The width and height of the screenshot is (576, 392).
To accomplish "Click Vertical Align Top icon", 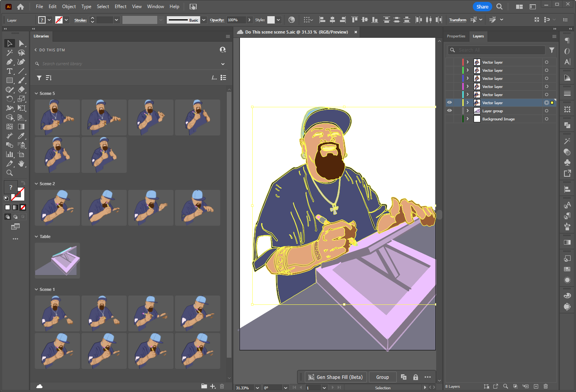I will tap(354, 20).
